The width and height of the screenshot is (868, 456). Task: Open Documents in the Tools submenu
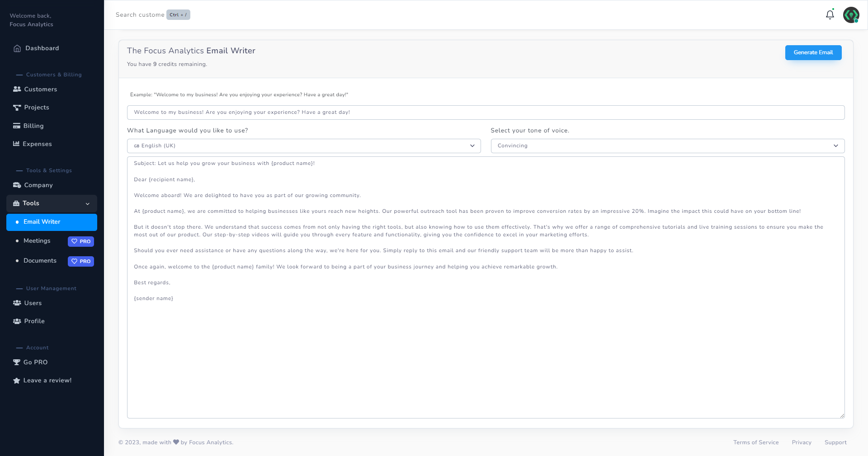click(x=40, y=261)
